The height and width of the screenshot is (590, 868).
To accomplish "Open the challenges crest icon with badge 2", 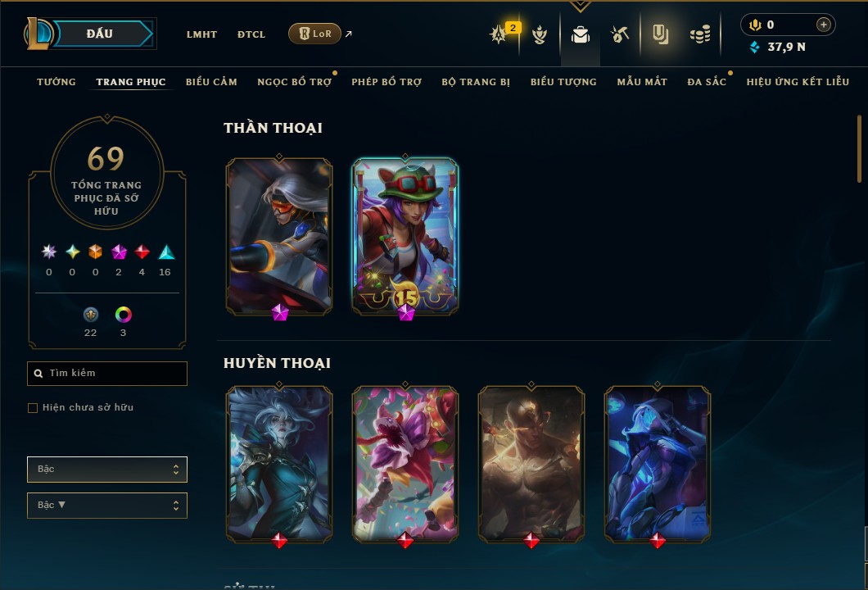I will pyautogui.click(x=498, y=35).
